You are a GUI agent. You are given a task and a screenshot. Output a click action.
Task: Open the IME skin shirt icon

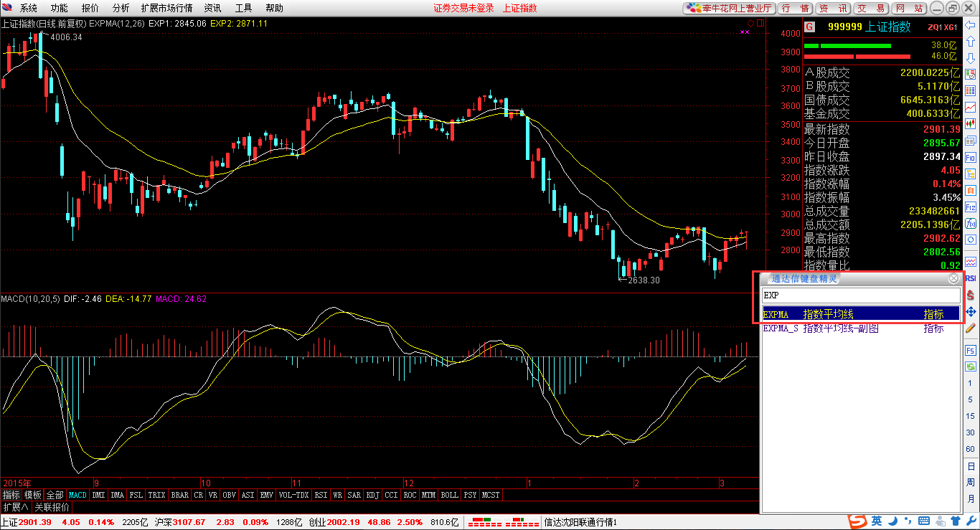click(955, 521)
